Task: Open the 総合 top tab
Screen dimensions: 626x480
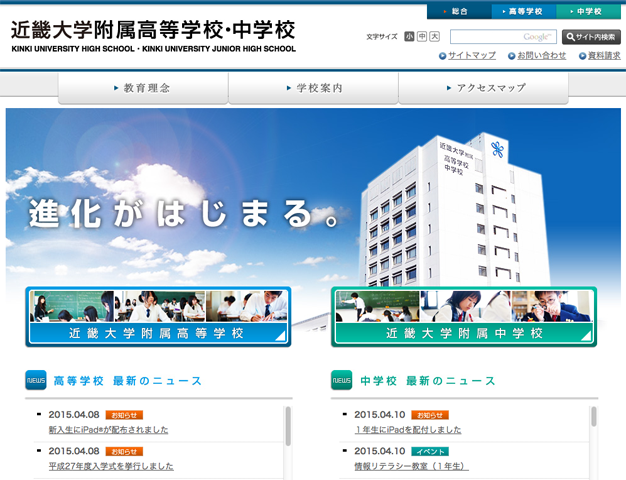Action: point(459,12)
